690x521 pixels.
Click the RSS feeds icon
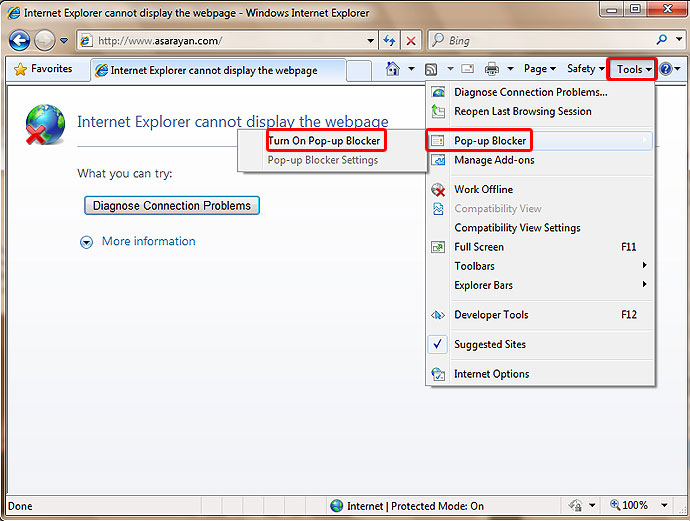coord(431,69)
